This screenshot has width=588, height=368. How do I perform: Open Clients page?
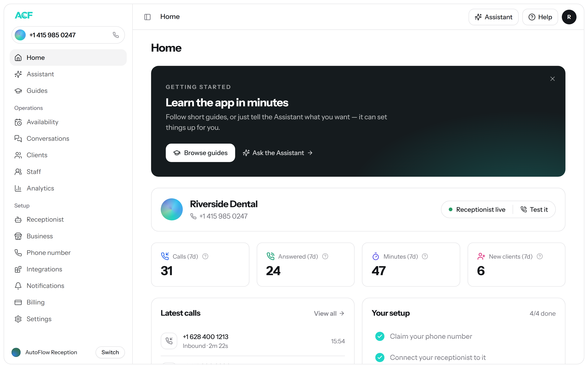tap(68, 155)
